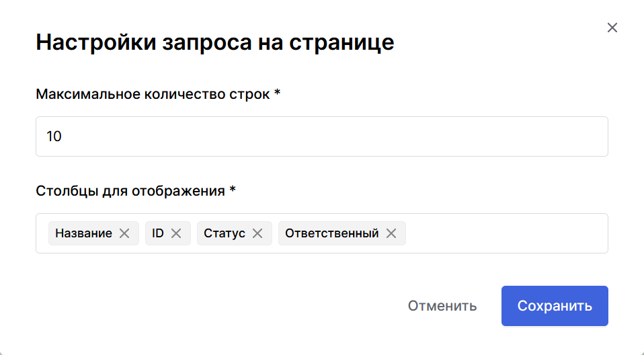The height and width of the screenshot is (355, 644).
Task: Click the 'Максимальное количество строк' label
Action: point(153,94)
